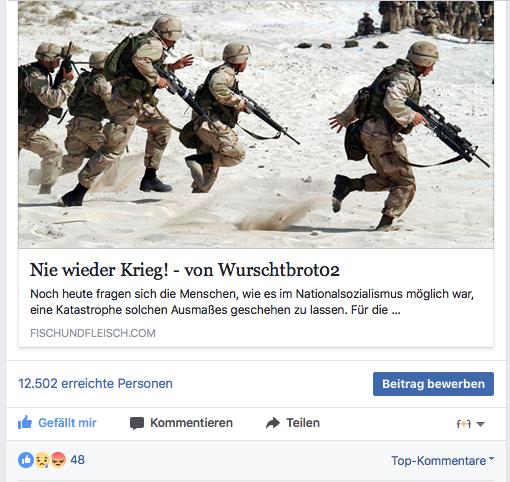This screenshot has width=510, height=482.
Task: Open the Top-Kommentare sorting dropdown
Action: click(x=442, y=461)
